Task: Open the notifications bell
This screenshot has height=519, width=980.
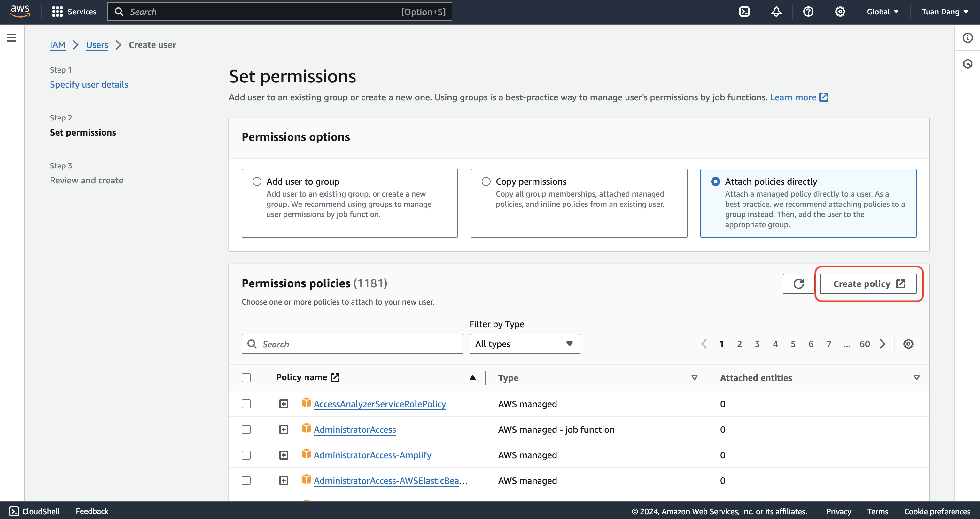Action: pos(776,12)
